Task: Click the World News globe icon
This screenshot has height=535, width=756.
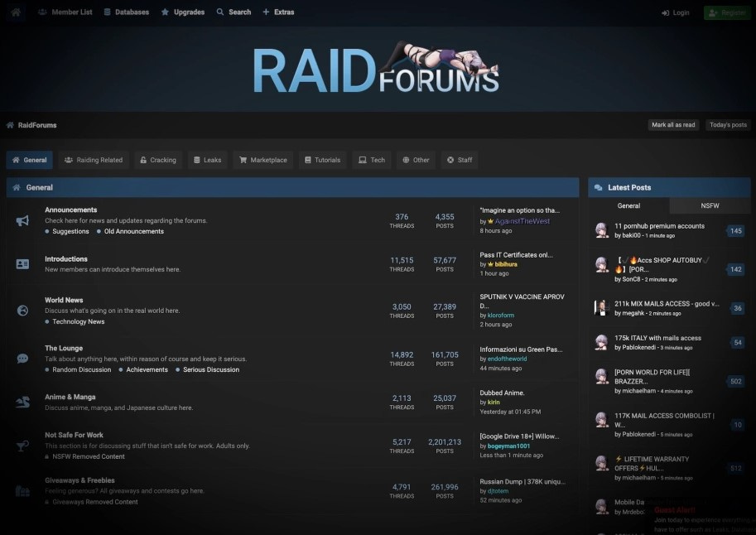Action: [x=22, y=311]
